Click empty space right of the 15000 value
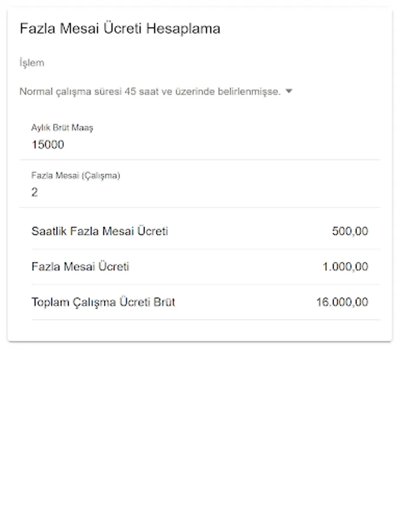Viewport: 399px width, 532px height. click(x=236, y=145)
